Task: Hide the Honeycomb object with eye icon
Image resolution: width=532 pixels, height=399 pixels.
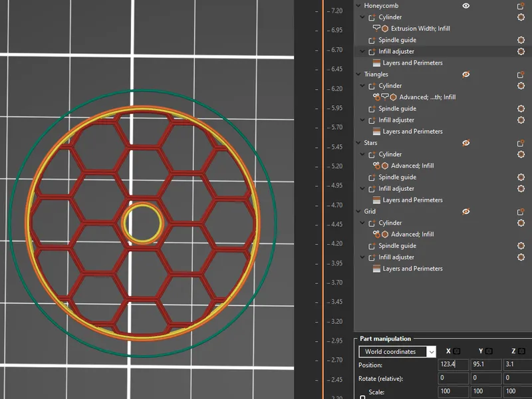Action: point(466,6)
